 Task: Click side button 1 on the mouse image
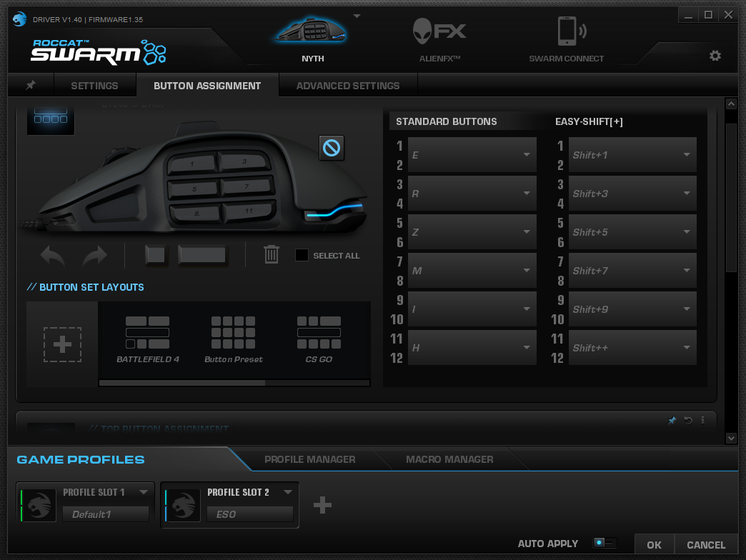pos(192,164)
